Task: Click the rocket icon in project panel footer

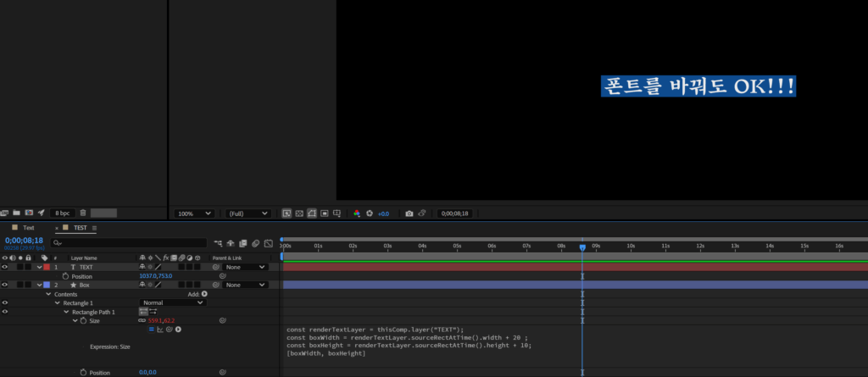Action: tap(41, 213)
